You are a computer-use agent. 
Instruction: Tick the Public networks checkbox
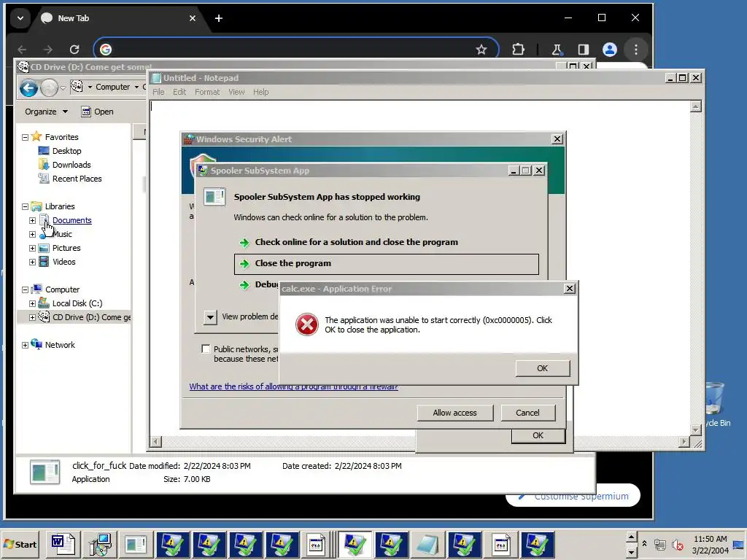206,349
